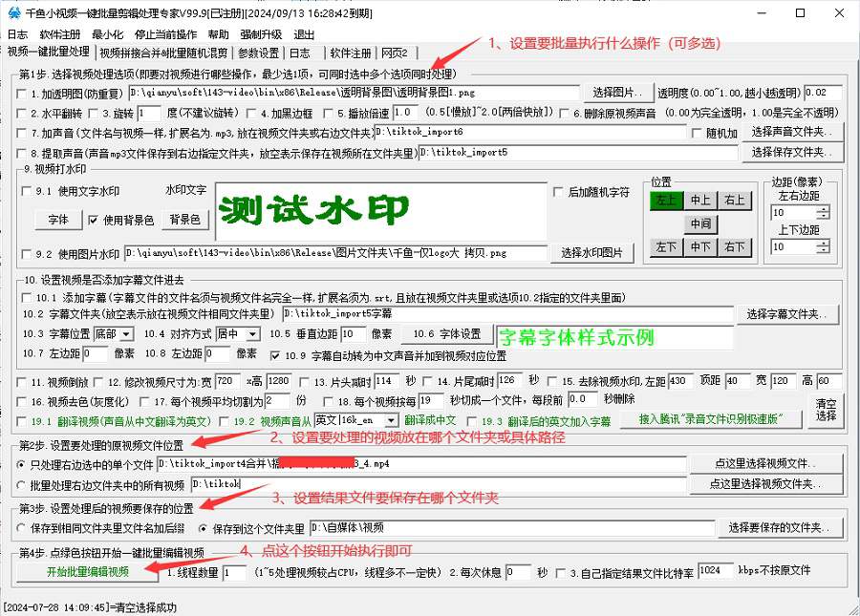
Task: Click the 背景色 color picker button
Action: coord(184,220)
